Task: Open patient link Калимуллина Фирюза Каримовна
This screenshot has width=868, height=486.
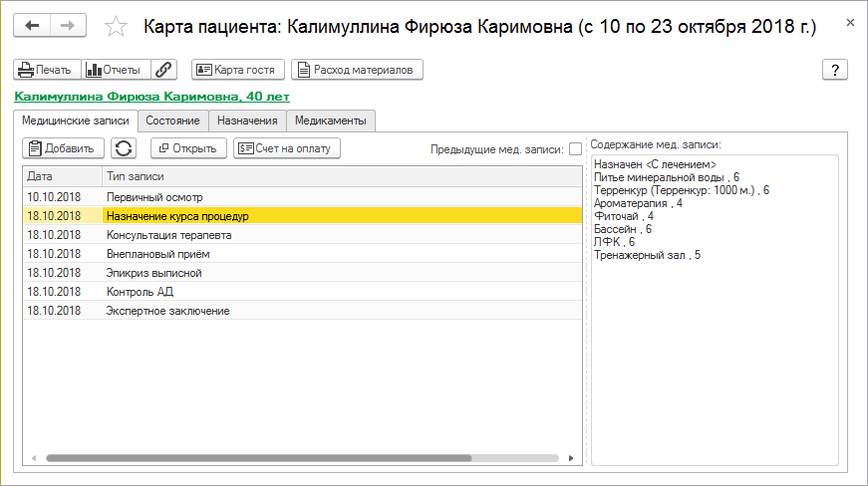Action: click(x=151, y=98)
